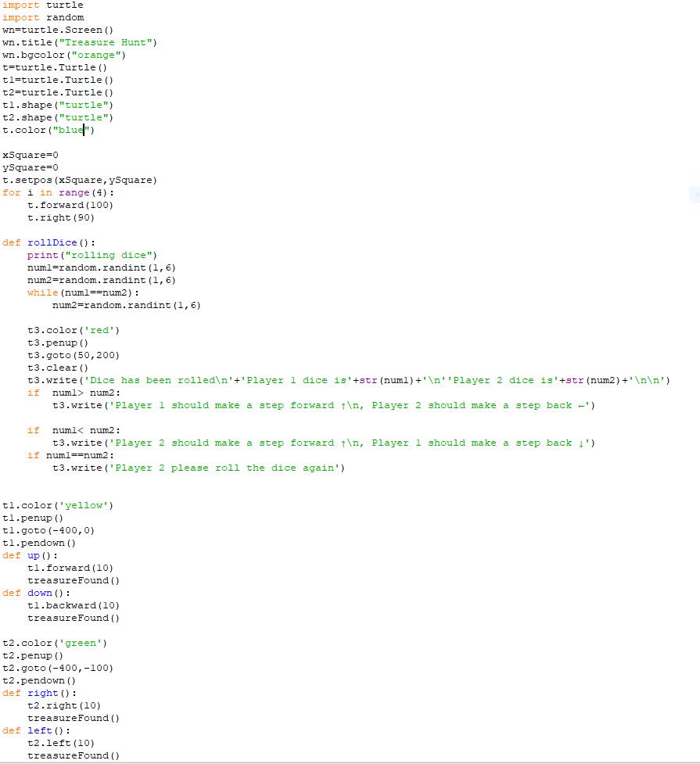Click the t.color("blue") line
The height and width of the screenshot is (764, 700).
(48, 130)
